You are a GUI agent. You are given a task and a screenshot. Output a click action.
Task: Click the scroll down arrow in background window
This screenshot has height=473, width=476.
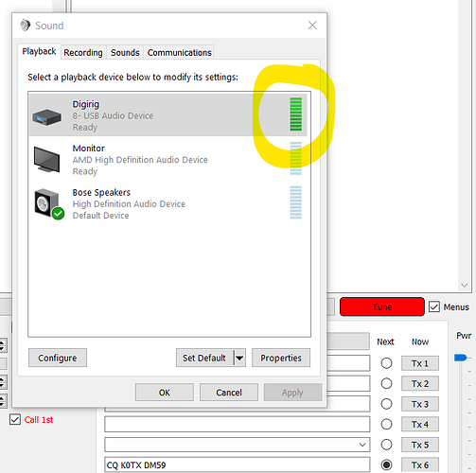[464, 285]
